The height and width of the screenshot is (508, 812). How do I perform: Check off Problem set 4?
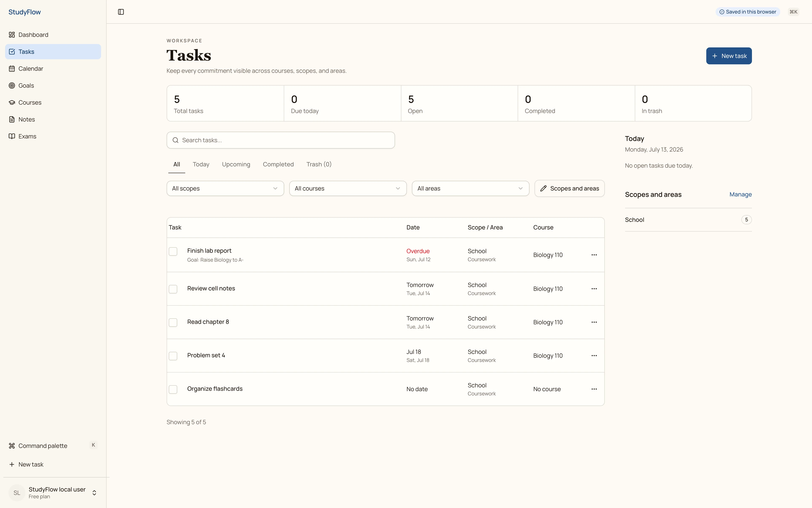(173, 356)
